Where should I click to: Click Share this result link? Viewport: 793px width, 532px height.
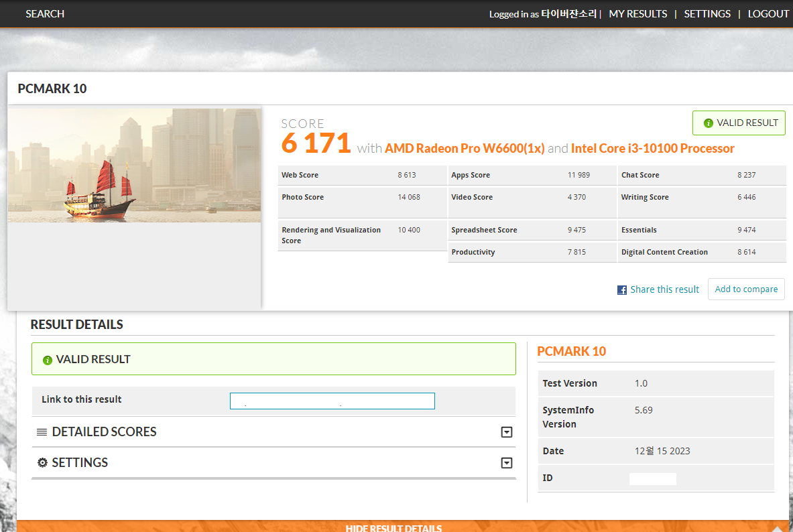pos(664,289)
